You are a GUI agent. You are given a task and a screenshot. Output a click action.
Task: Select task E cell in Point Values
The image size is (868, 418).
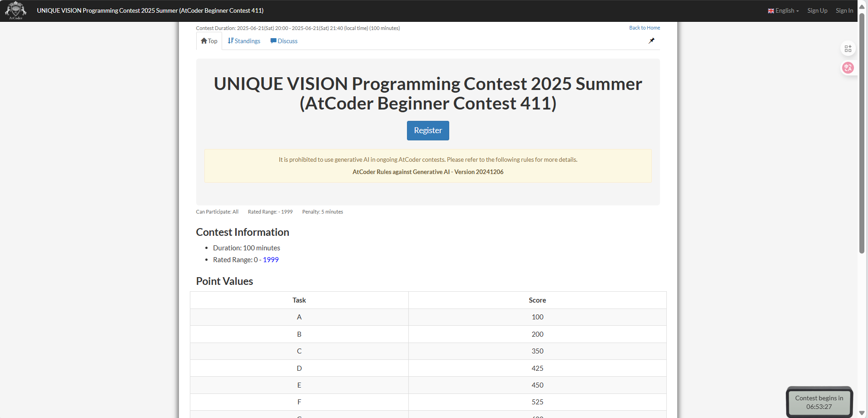[299, 385]
